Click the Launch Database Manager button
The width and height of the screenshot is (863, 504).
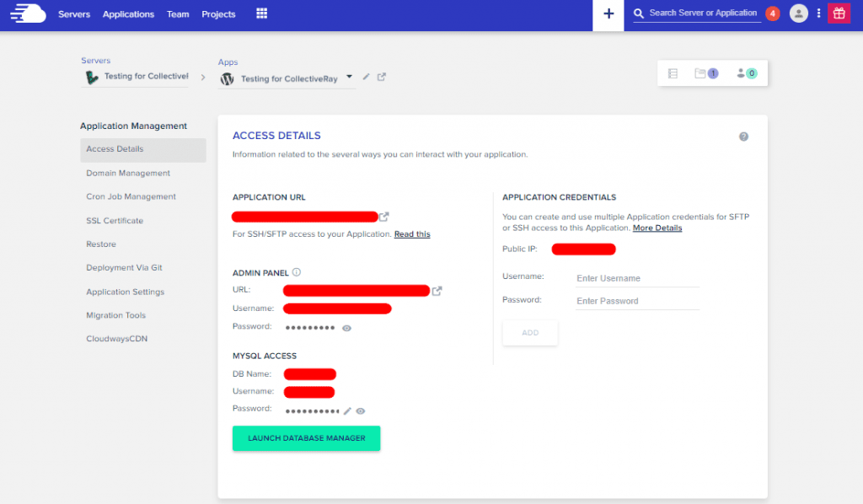point(306,438)
